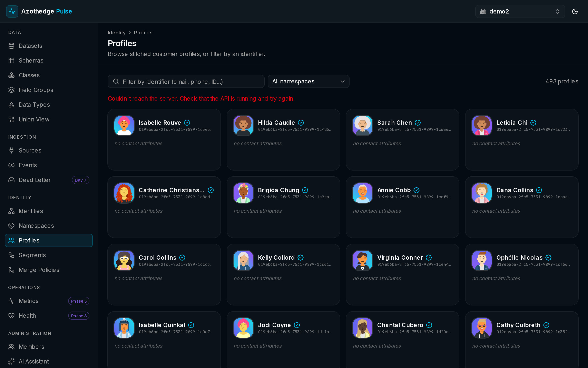
Task: Click the Dead Letter inbox icon
Action: (11, 180)
